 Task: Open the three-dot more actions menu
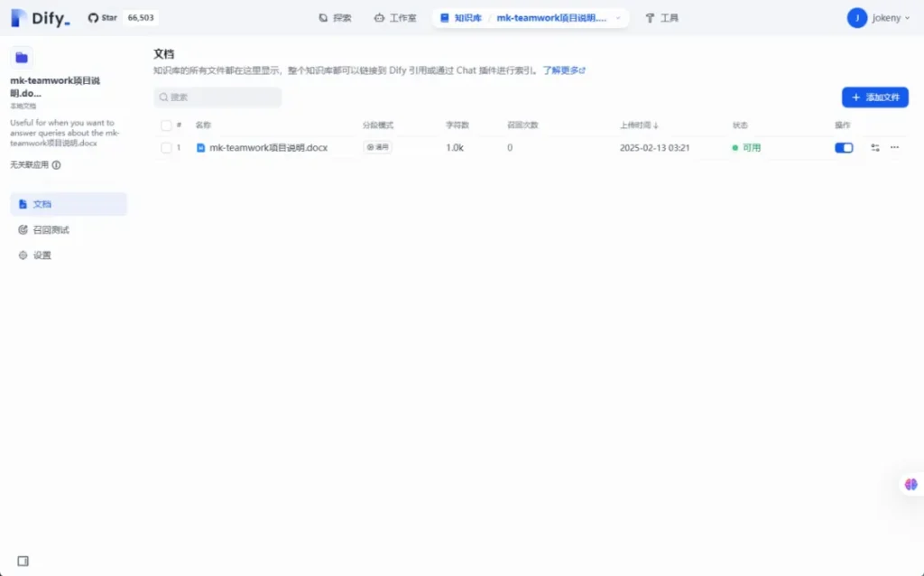(894, 147)
